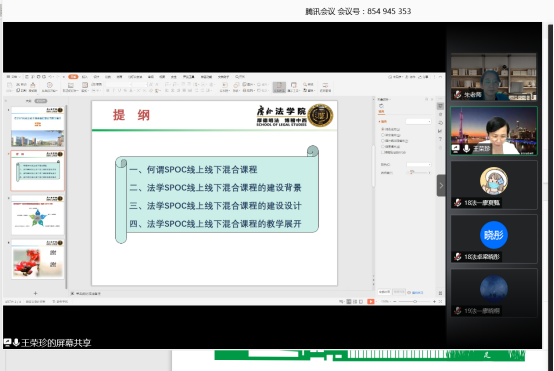Open the color dropdown above transparency slider

tap(419, 165)
